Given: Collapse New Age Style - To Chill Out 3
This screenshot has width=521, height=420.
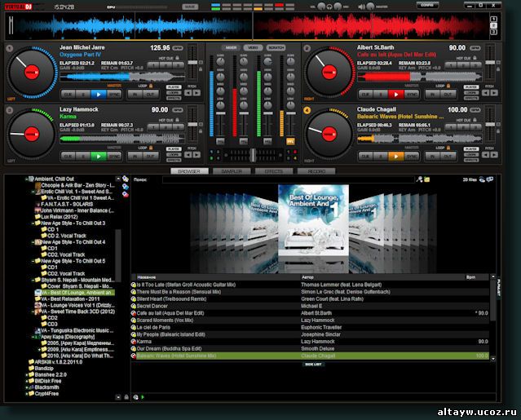Looking at the screenshot, I should (33, 223).
